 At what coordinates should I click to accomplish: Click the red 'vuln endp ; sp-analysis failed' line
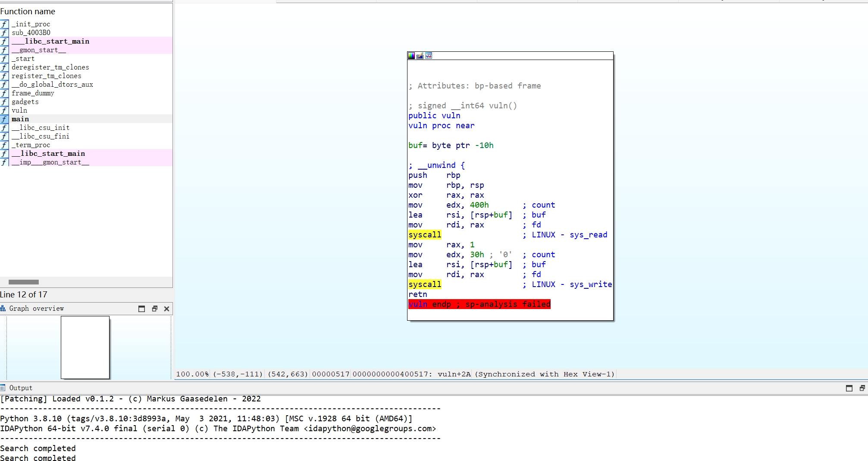coord(479,304)
